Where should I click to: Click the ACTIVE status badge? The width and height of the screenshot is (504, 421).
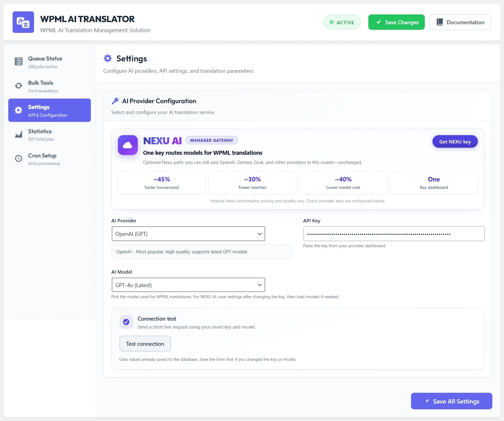(342, 22)
